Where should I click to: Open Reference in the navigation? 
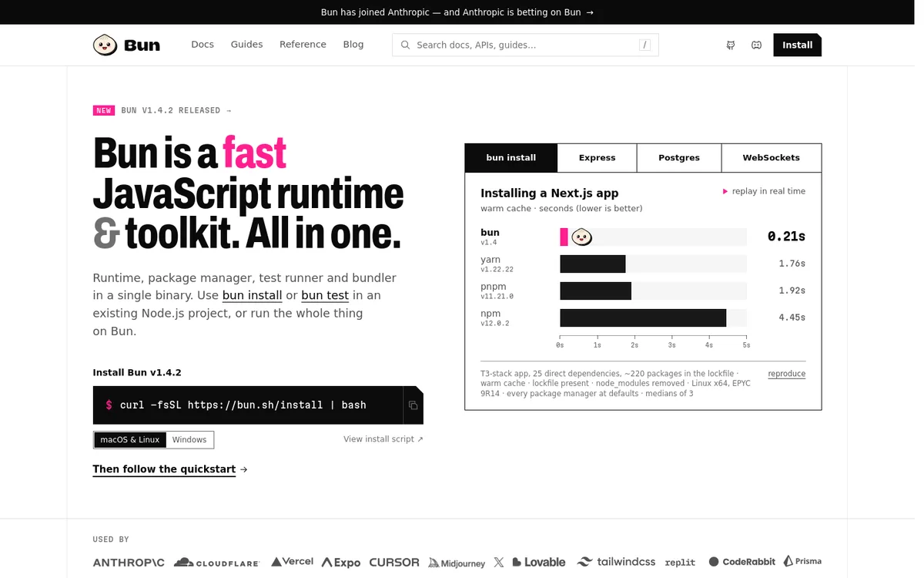pyautogui.click(x=303, y=45)
